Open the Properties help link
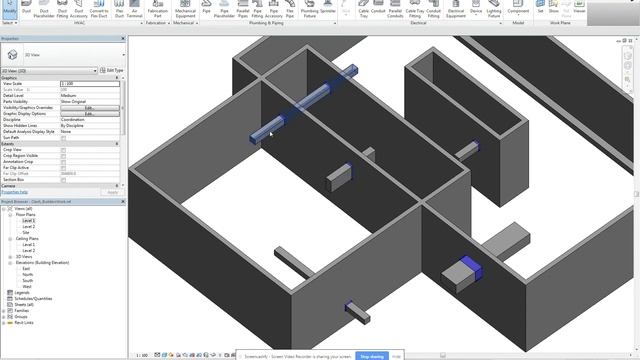 pos(15,192)
